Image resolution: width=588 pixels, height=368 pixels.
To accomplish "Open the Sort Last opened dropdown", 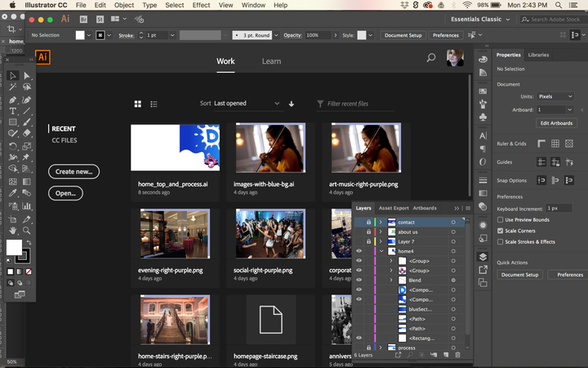I will coord(247,104).
